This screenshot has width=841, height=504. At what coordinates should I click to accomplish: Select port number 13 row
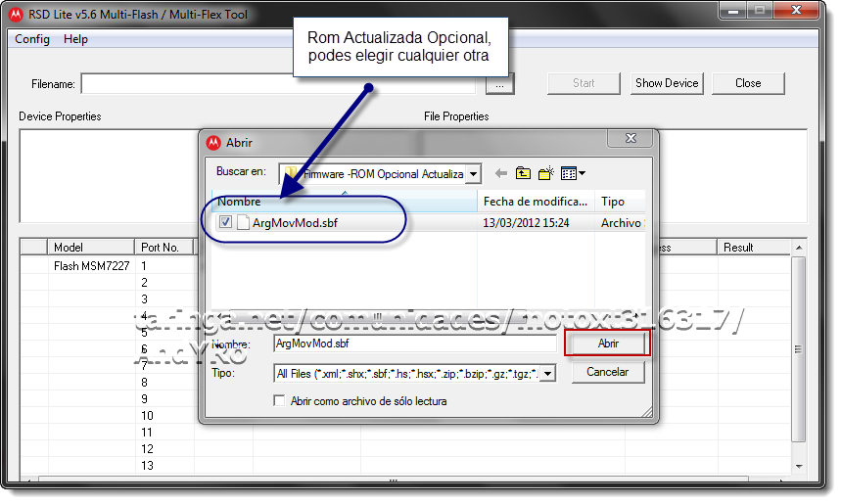coord(147,466)
